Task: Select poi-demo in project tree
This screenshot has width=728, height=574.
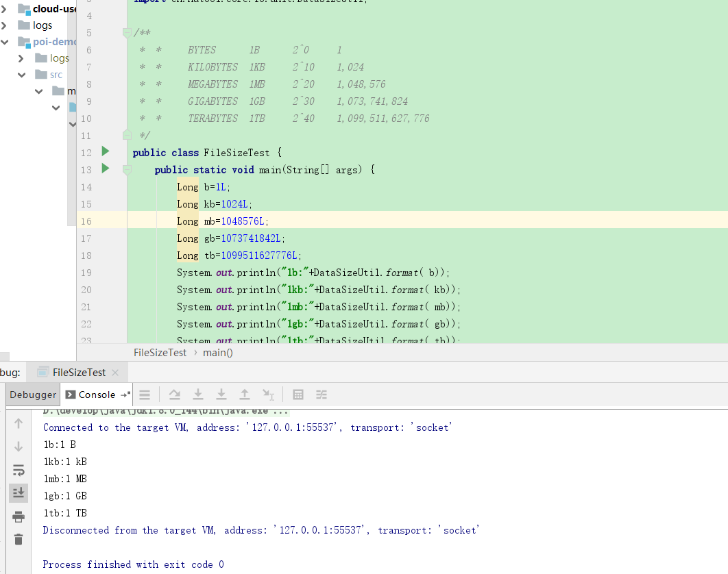Action: click(x=54, y=42)
